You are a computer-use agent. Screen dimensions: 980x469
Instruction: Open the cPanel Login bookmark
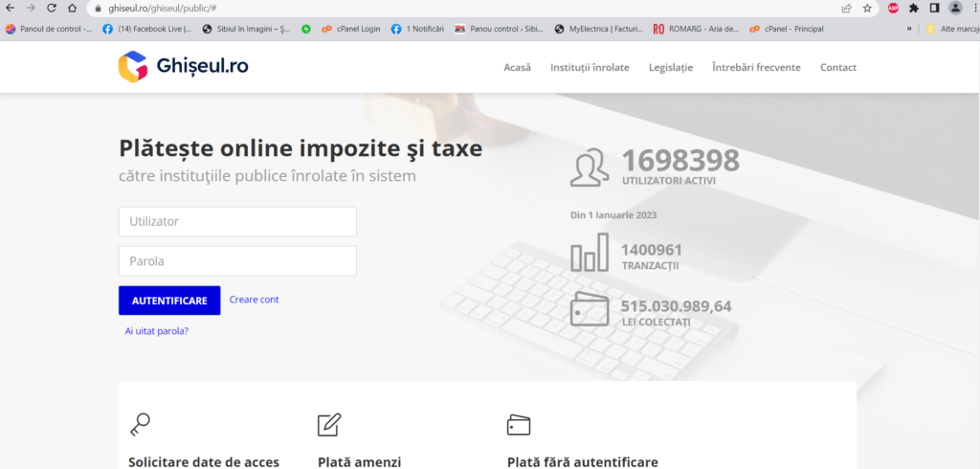coord(350,29)
